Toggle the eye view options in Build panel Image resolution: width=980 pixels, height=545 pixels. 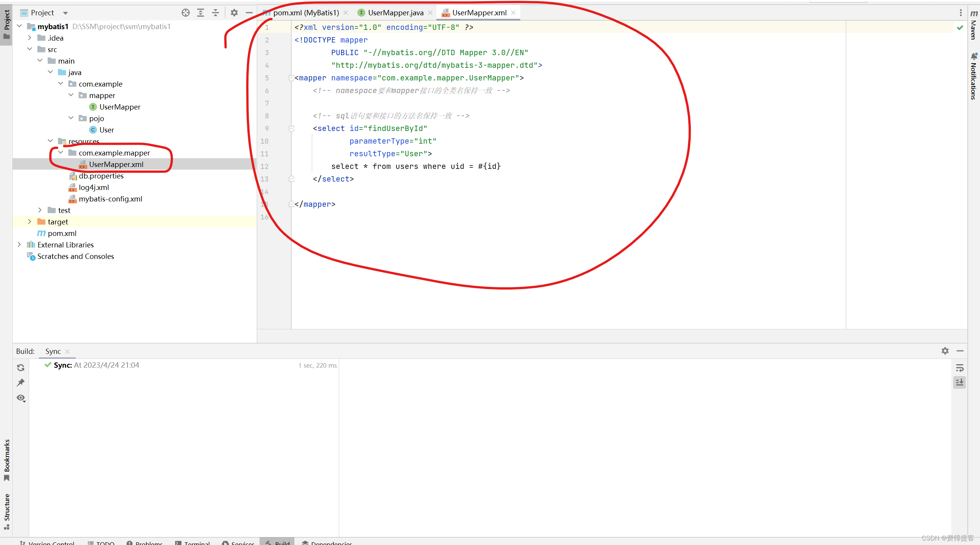21,398
